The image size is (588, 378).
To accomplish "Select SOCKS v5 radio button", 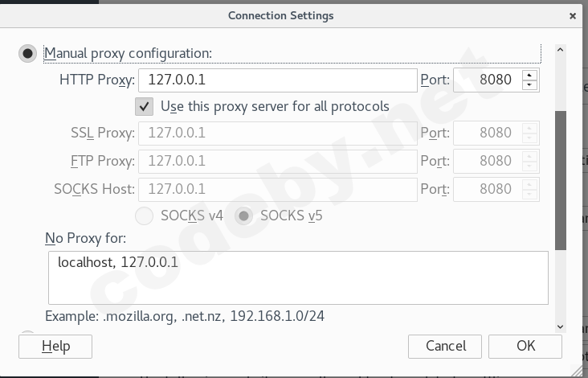I will (x=244, y=216).
